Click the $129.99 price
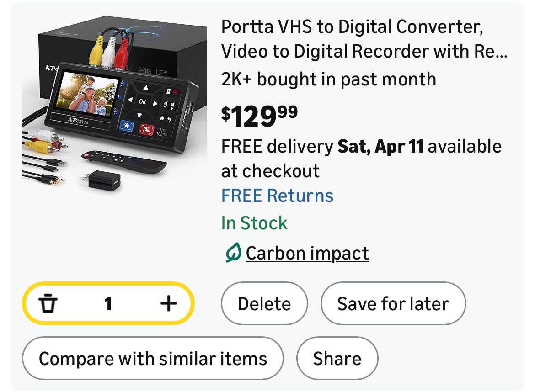The image size is (535, 392). (259, 116)
